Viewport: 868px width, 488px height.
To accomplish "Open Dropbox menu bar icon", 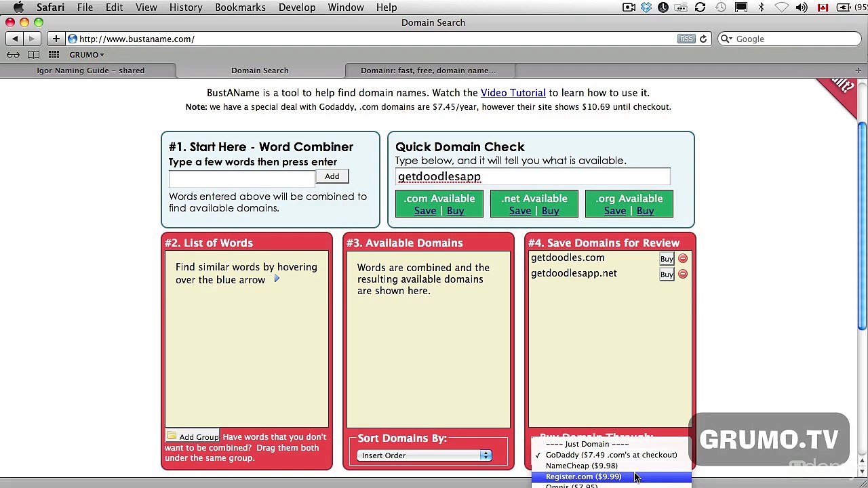I will click(x=646, y=7).
